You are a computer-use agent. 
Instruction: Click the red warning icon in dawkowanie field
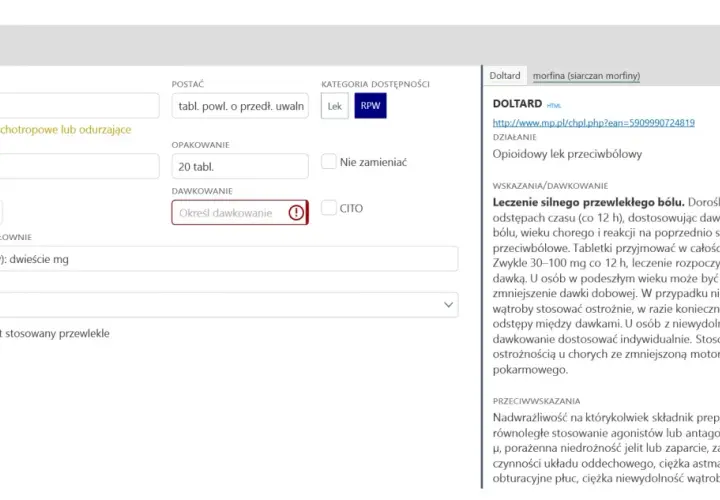[x=296, y=213]
